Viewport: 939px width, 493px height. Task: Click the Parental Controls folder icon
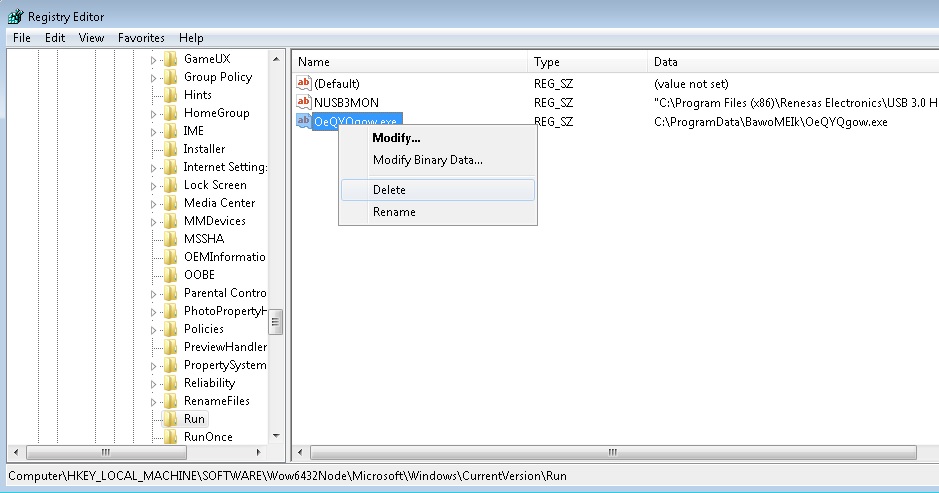171,292
